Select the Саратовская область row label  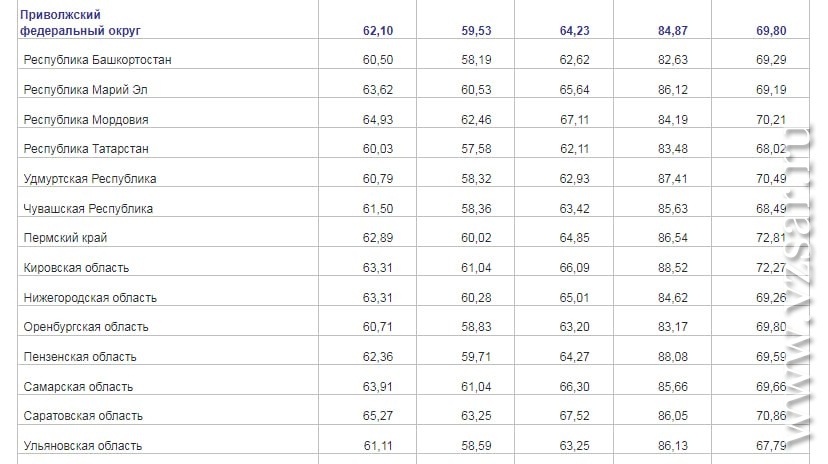83,416
